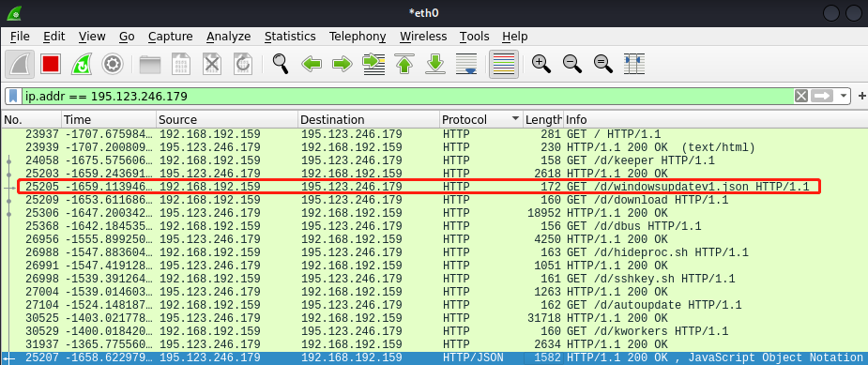Jump to the last packet
The image size is (868, 365).
click(435, 64)
